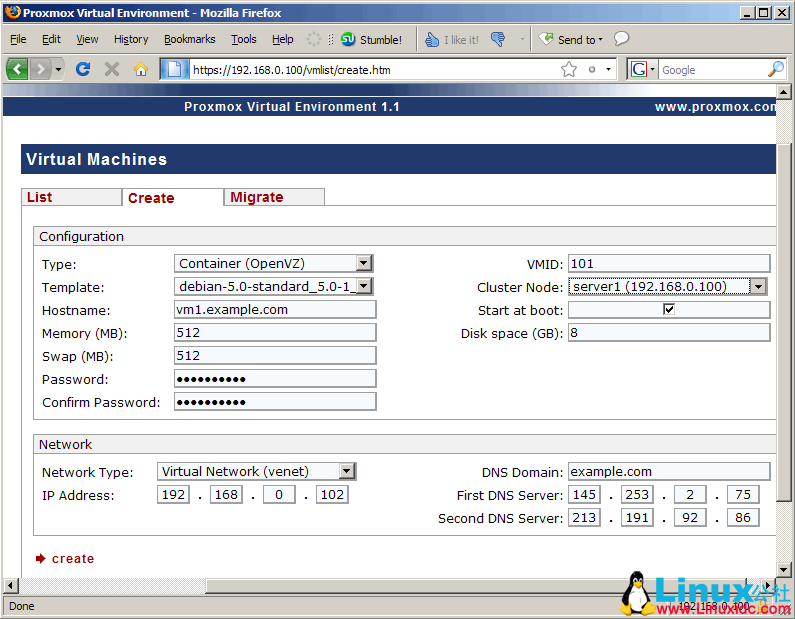Screen dimensions: 795x619
Task: Open the Send to dropdown button
Action: point(572,40)
